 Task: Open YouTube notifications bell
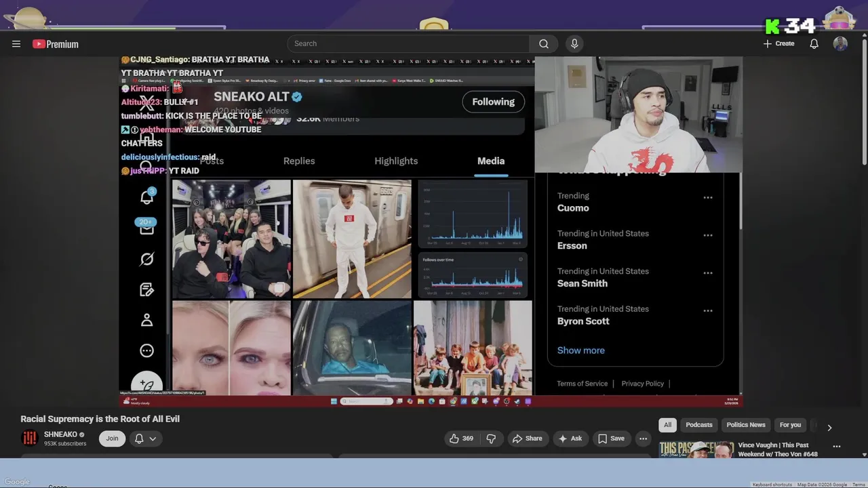814,43
